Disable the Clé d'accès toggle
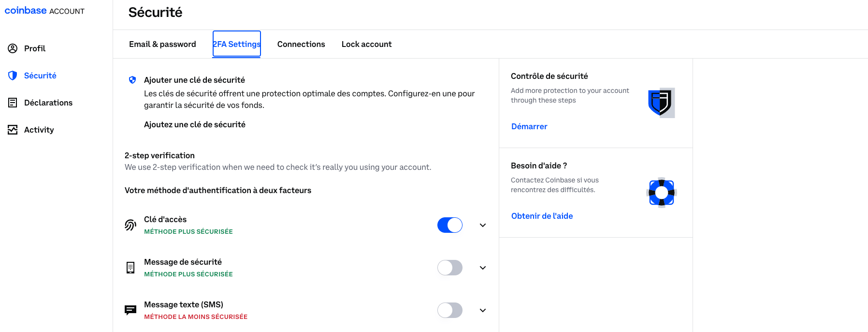 pos(449,225)
